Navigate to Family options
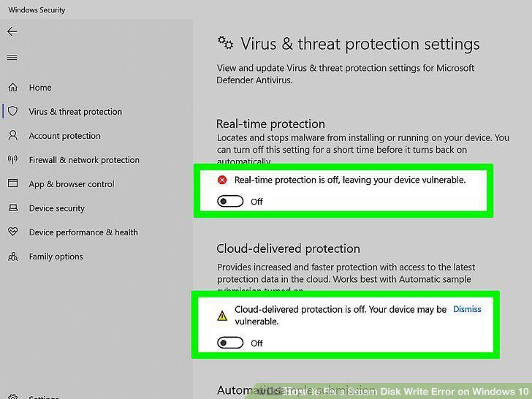 pyautogui.click(x=56, y=256)
